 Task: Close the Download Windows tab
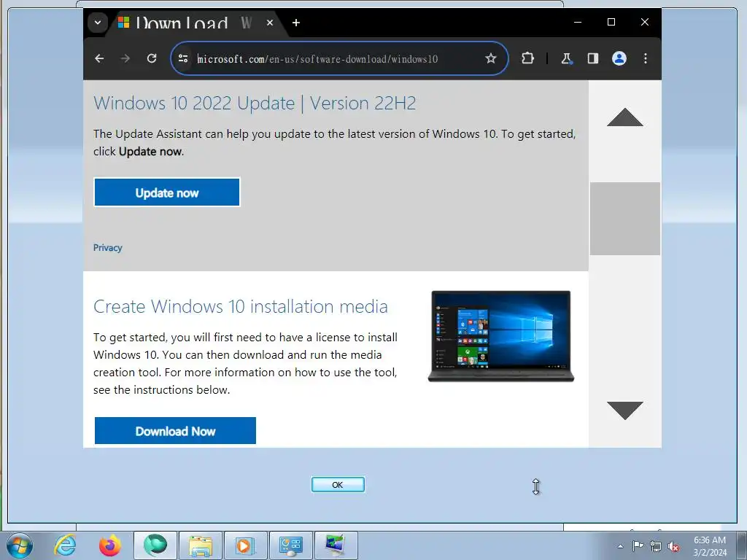coord(270,23)
